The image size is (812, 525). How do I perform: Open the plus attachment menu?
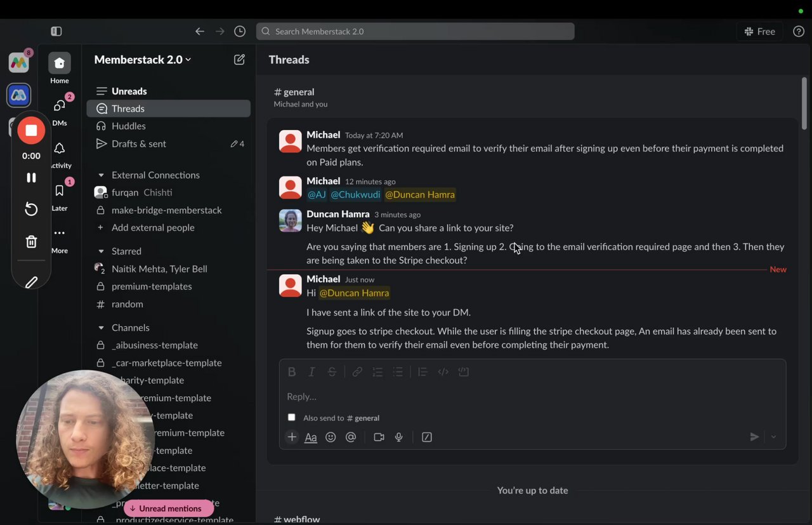292,437
